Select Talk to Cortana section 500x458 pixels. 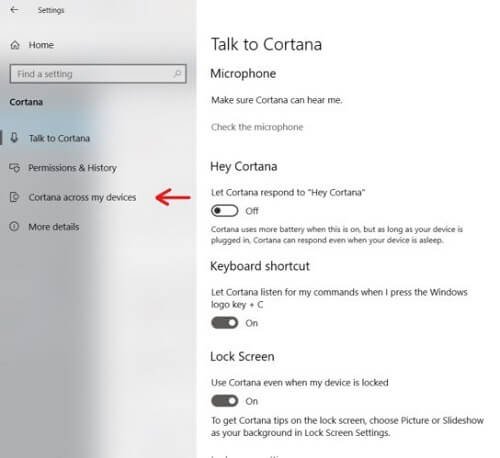tap(59, 138)
